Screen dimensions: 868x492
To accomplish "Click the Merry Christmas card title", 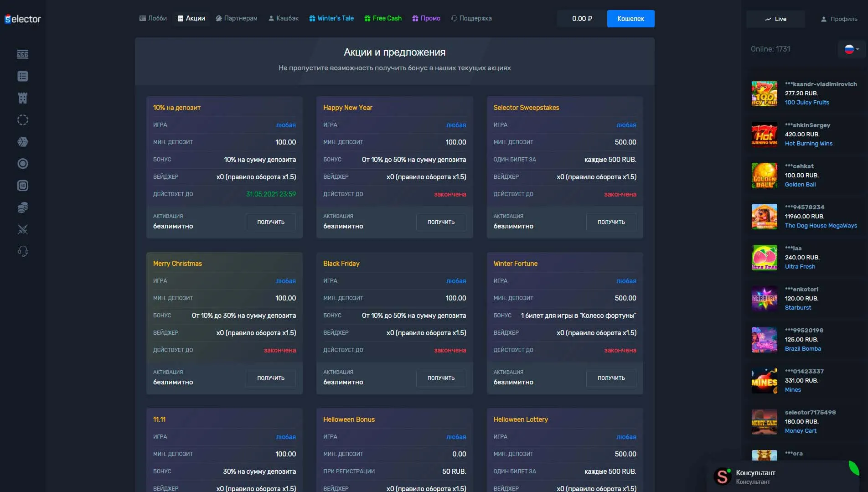I will coord(177,264).
